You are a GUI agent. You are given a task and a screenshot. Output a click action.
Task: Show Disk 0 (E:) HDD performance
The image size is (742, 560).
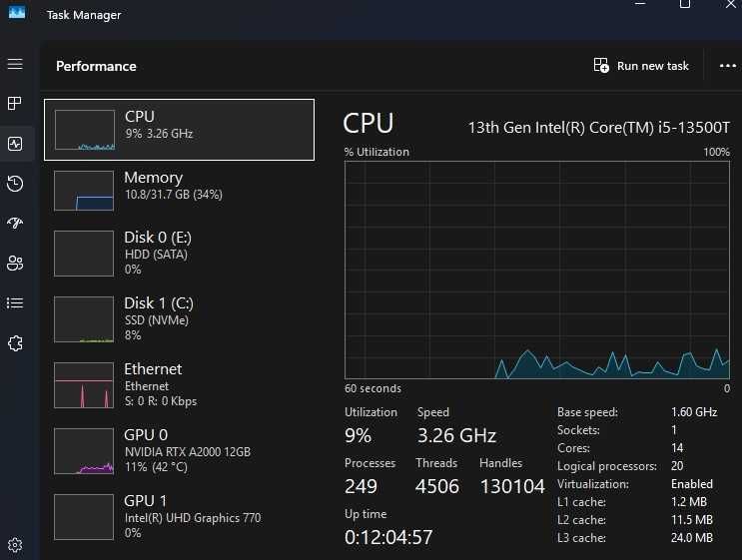tap(179, 253)
